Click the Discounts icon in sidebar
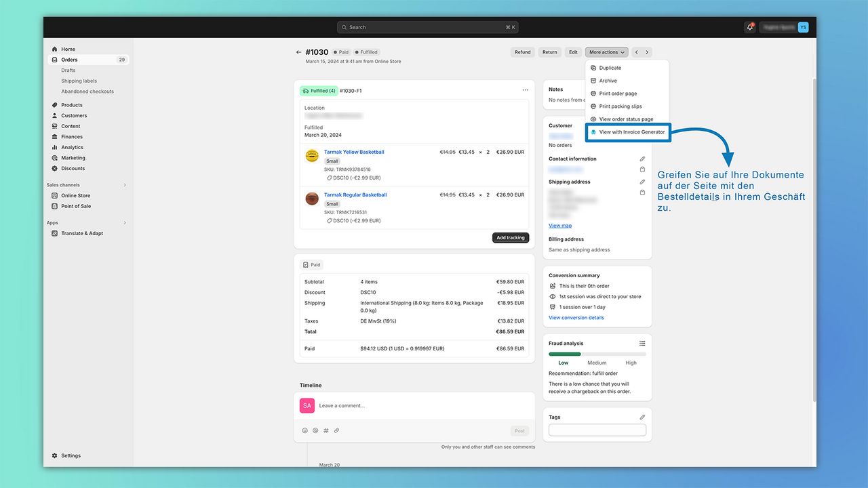This screenshot has height=488, width=868. point(55,168)
